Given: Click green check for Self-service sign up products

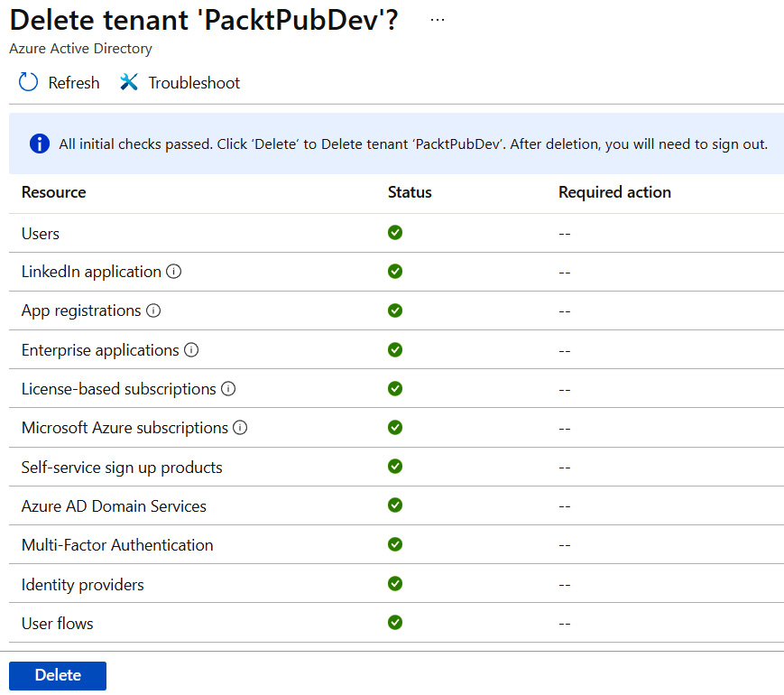Looking at the screenshot, I should 395,467.
